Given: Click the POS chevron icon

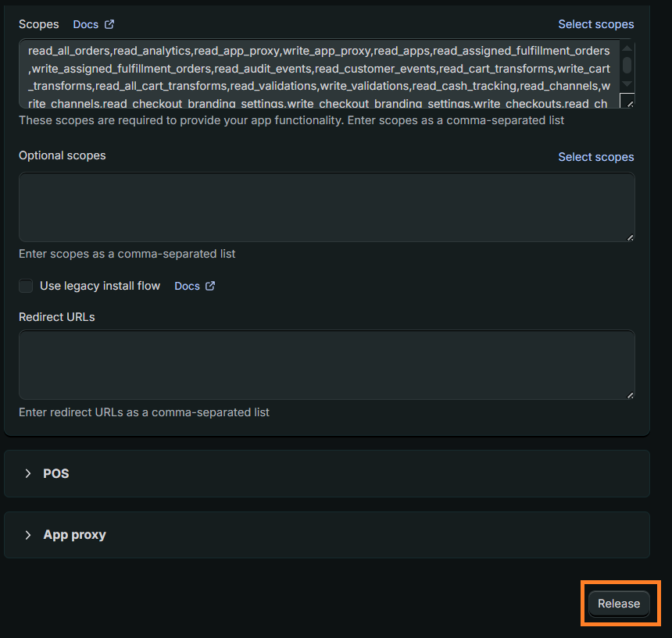Looking at the screenshot, I should pos(28,473).
